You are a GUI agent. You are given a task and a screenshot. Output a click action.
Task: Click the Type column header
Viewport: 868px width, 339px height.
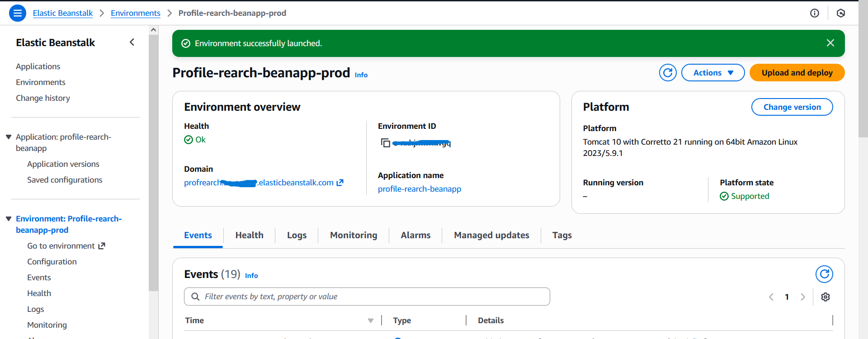pos(402,320)
